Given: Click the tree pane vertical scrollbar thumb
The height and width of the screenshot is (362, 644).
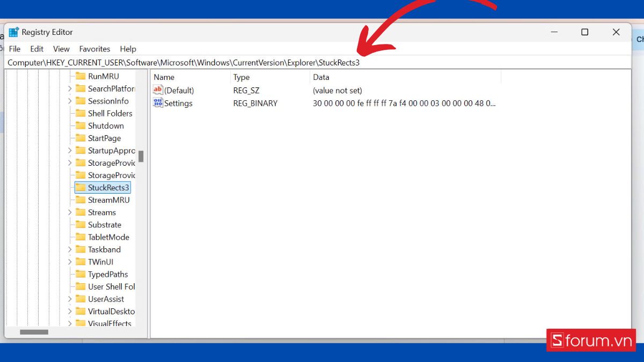Looking at the screenshot, I should (x=141, y=156).
